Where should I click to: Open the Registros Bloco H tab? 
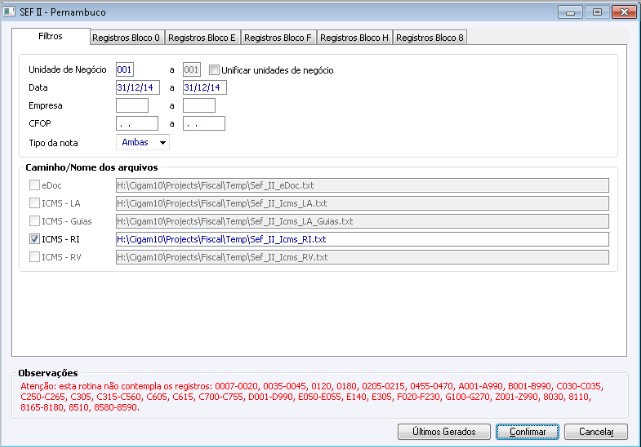point(354,38)
